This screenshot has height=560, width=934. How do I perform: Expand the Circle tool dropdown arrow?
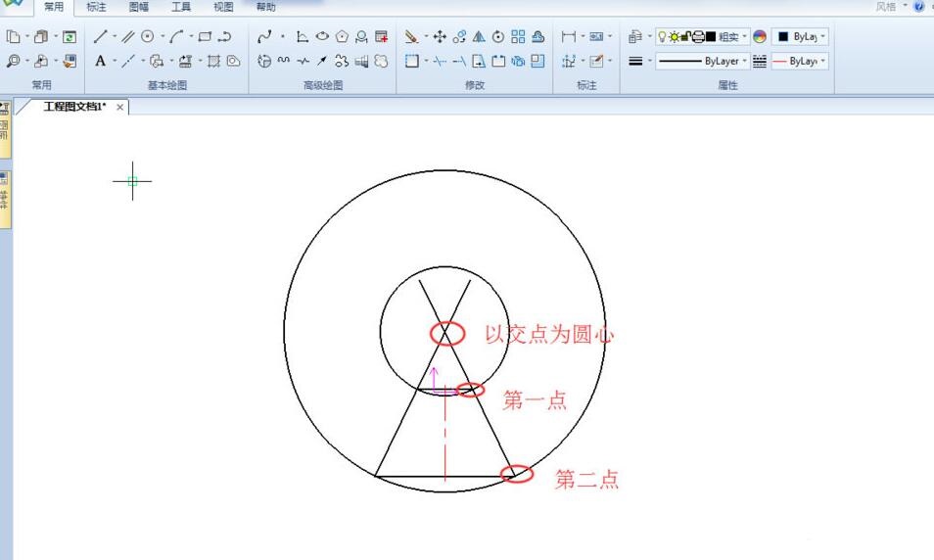click(162, 36)
